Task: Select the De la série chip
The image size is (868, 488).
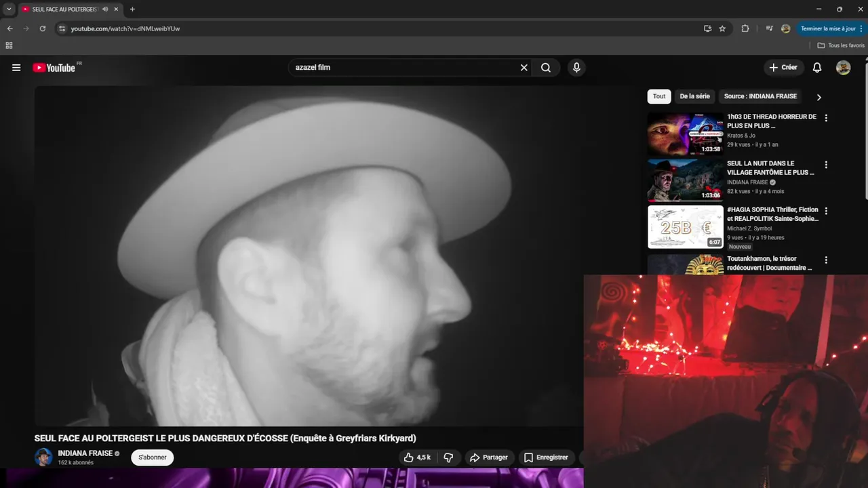Action: [x=694, y=96]
